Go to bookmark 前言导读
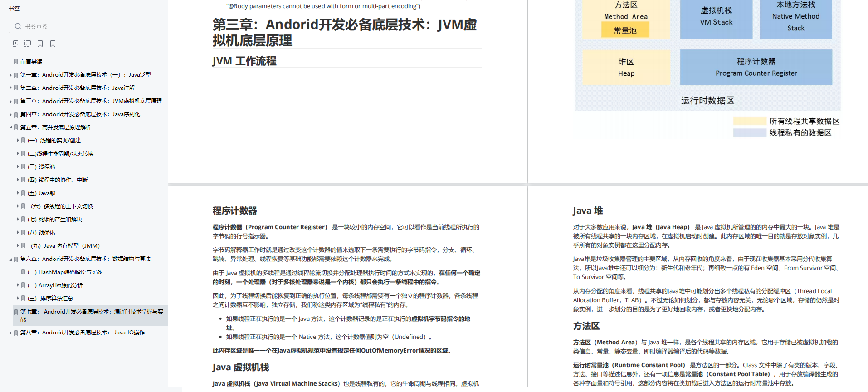This screenshot has height=392, width=868. 31,62
